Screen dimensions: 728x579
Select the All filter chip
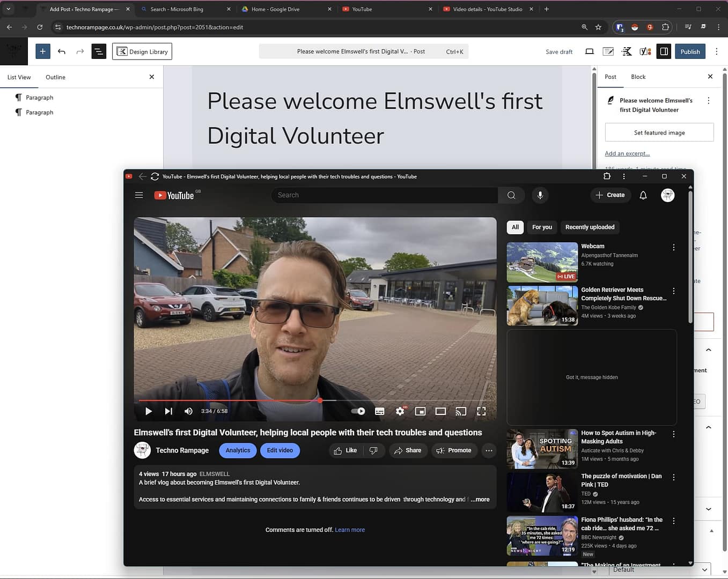click(515, 227)
